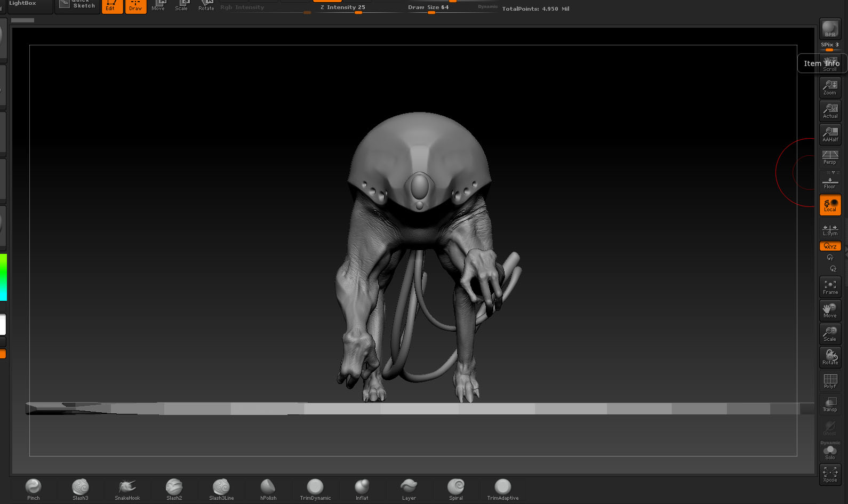848x504 pixels.
Task: Adjust the SPix quality value
Action: [x=830, y=46]
